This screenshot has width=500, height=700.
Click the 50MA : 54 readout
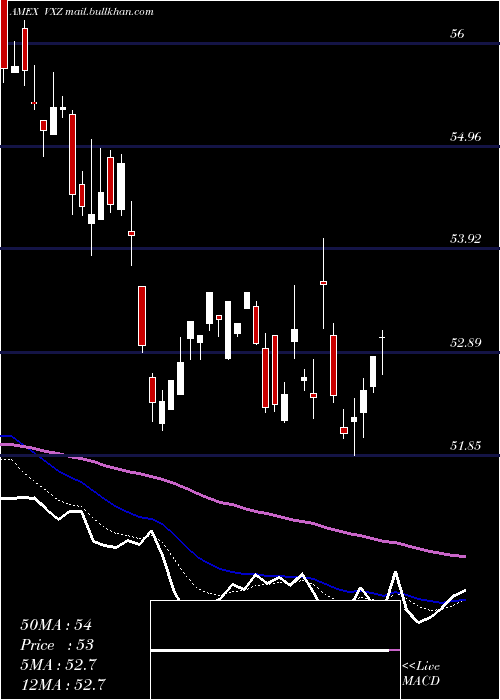pos(56,625)
